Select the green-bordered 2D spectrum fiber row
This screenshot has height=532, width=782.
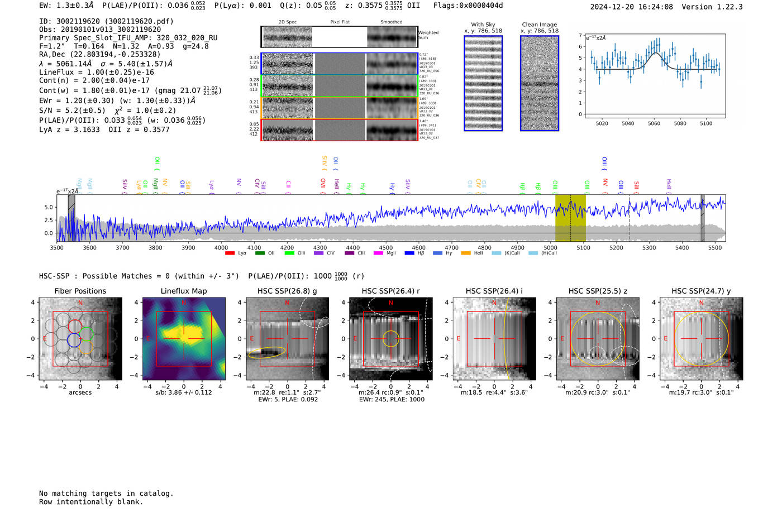pyautogui.click(x=340, y=86)
